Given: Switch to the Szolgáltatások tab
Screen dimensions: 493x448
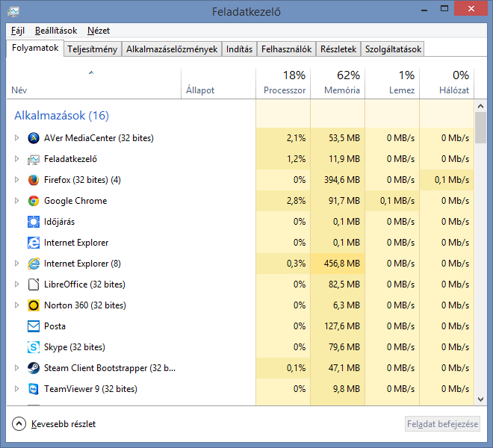Looking at the screenshot, I should tap(393, 49).
